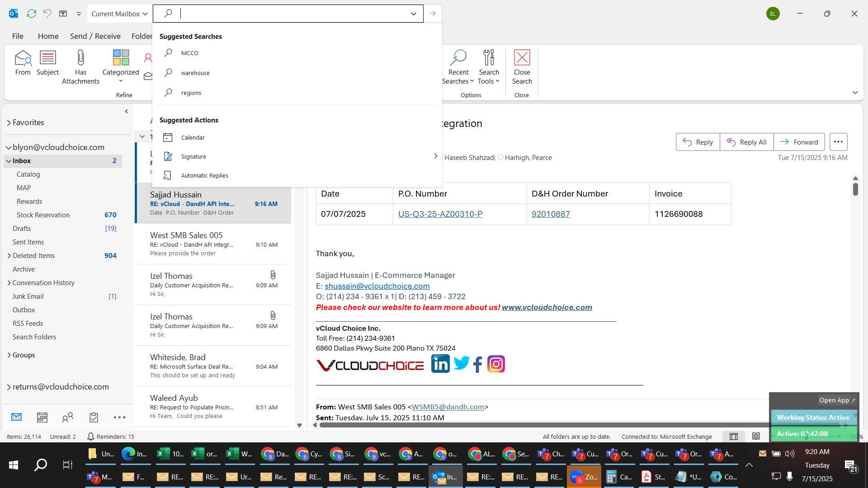Open Twitter icon in signature

tap(462, 363)
